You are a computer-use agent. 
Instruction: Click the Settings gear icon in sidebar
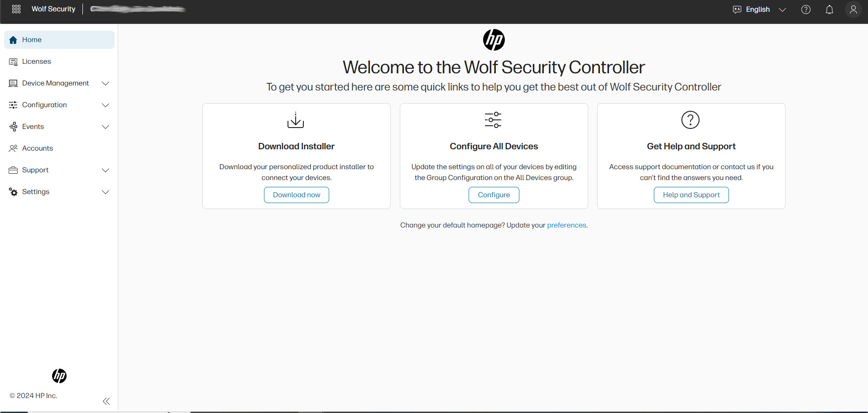[x=13, y=191]
